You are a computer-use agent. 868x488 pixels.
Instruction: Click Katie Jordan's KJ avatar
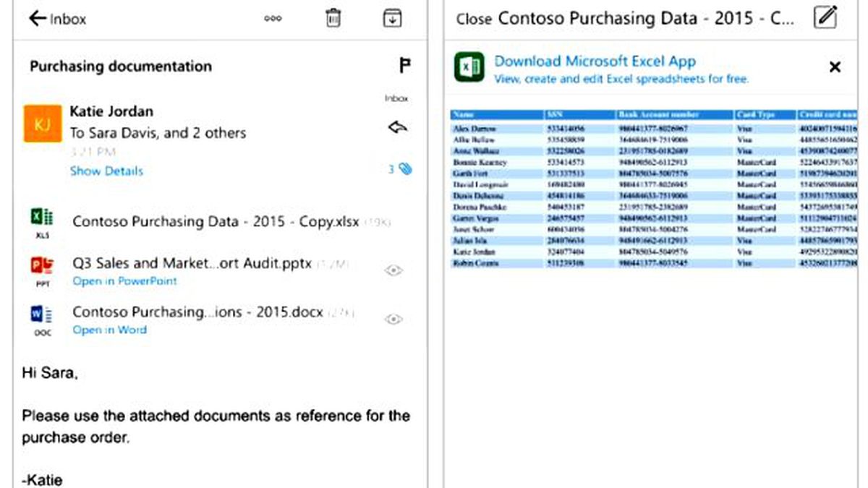(x=42, y=123)
